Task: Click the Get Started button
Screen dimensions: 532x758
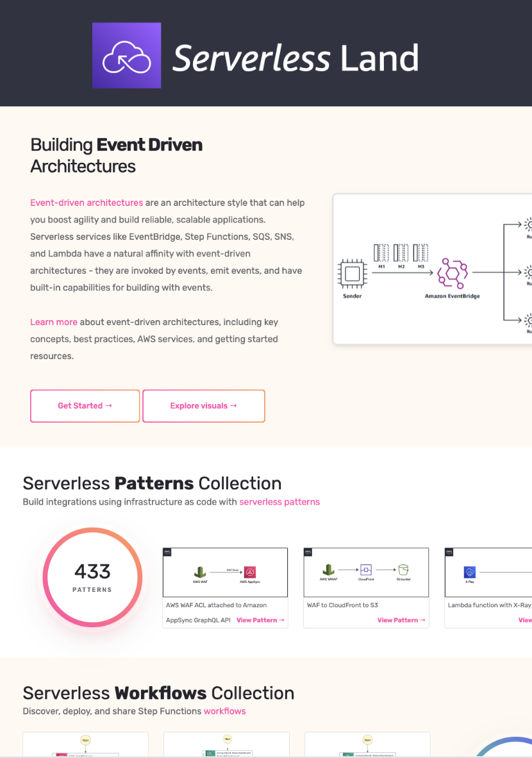Action: tap(85, 406)
